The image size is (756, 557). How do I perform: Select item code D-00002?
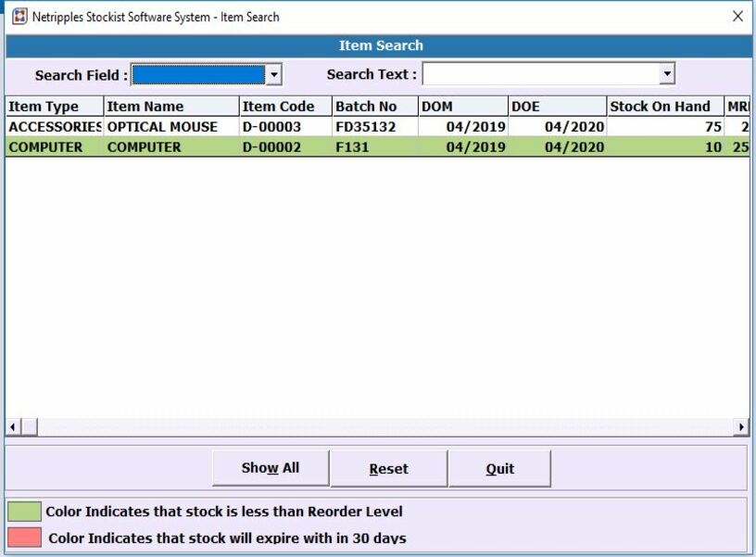tap(285, 147)
